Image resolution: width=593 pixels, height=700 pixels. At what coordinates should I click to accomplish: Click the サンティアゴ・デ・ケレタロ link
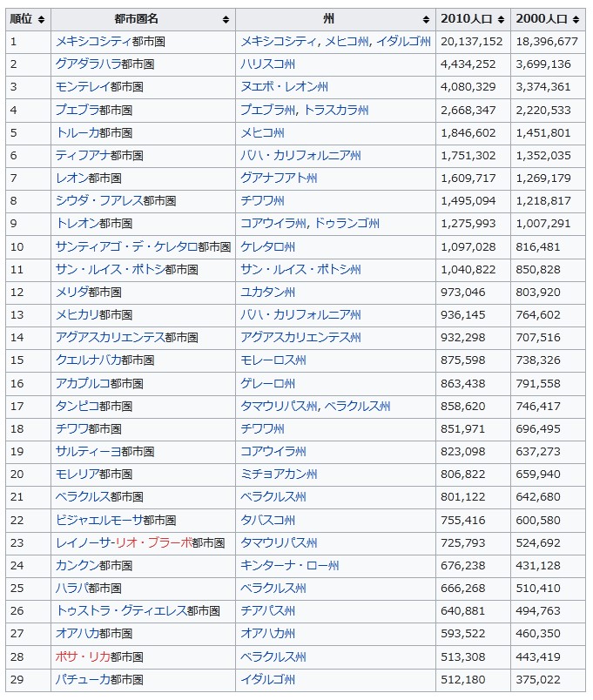[x=126, y=246]
